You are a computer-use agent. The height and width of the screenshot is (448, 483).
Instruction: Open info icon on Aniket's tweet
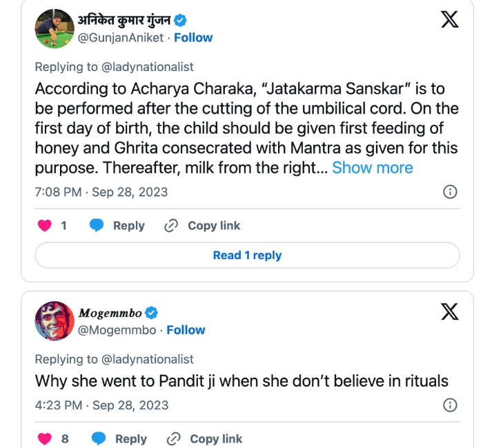point(449,192)
